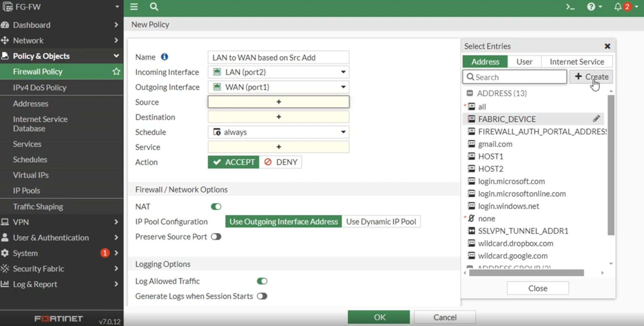Add a Service entry
Screen dimensions: 644x326
click(x=278, y=147)
